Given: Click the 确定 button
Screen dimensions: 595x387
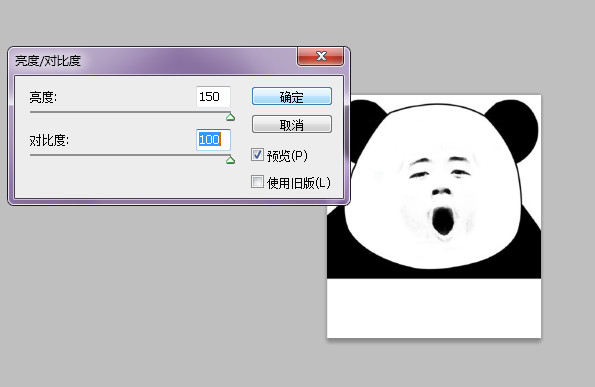Looking at the screenshot, I should coord(291,96).
